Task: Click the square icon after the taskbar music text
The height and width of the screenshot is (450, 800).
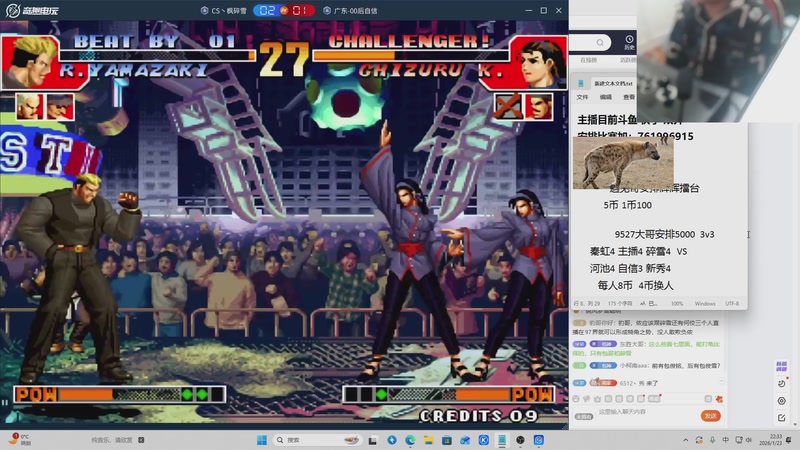Action: pos(141,440)
